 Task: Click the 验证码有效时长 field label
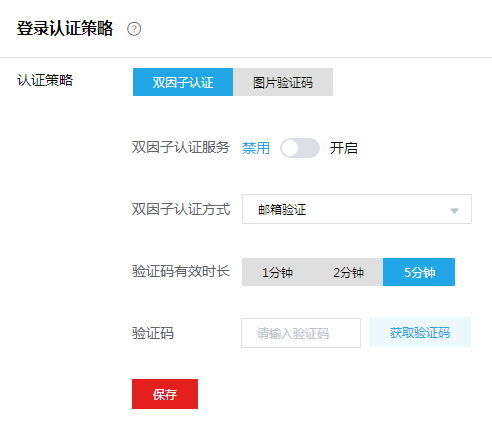[x=181, y=271]
